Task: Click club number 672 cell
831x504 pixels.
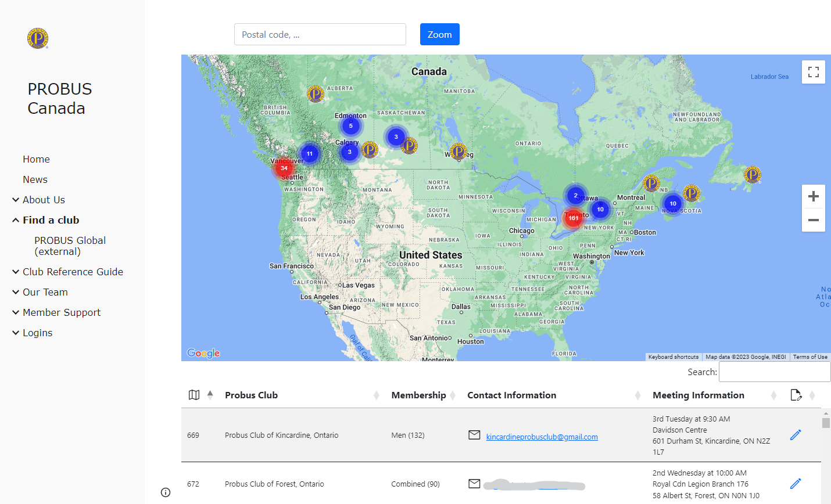Action: 193,484
